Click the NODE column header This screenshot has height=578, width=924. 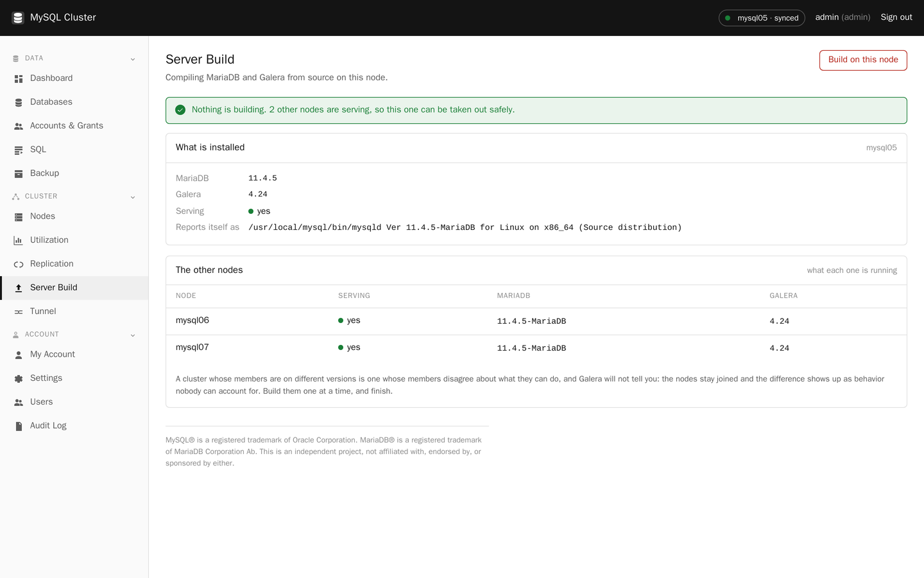coord(186,296)
